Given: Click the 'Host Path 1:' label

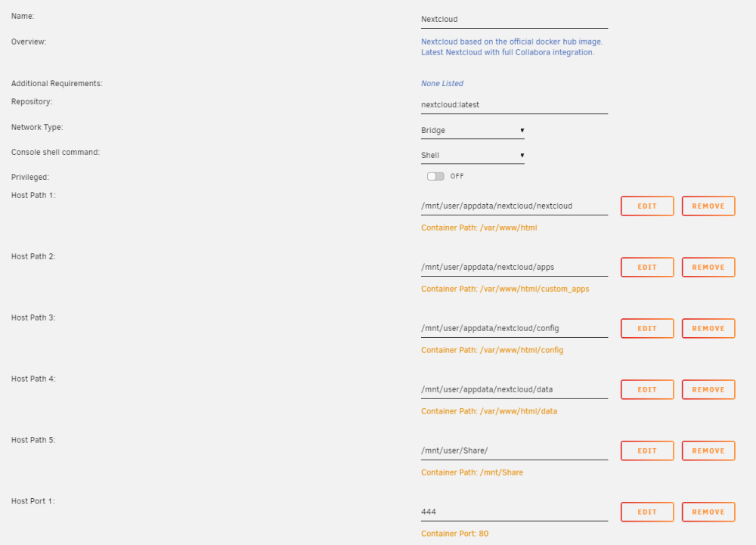Looking at the screenshot, I should [33, 196].
